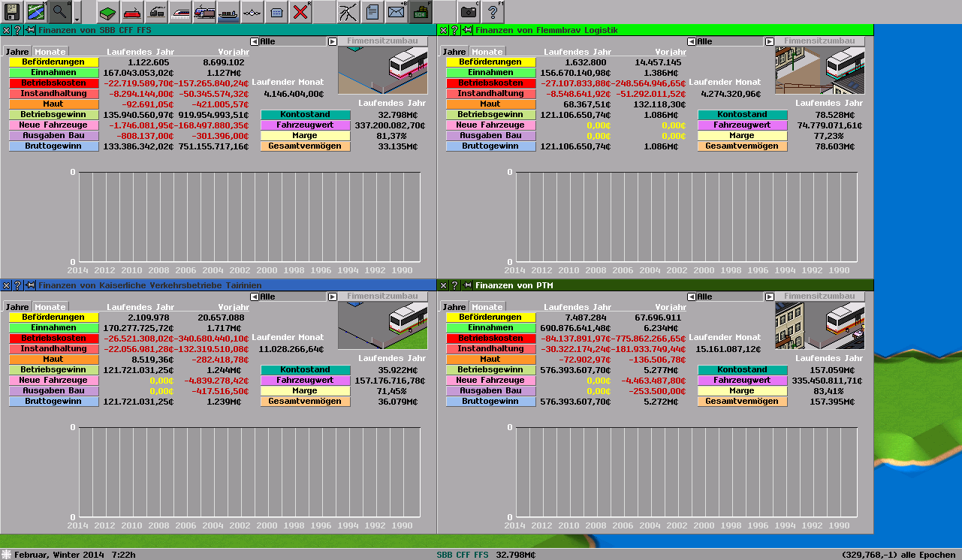Expand the small arrow after the magnifier icon

(x=77, y=16)
